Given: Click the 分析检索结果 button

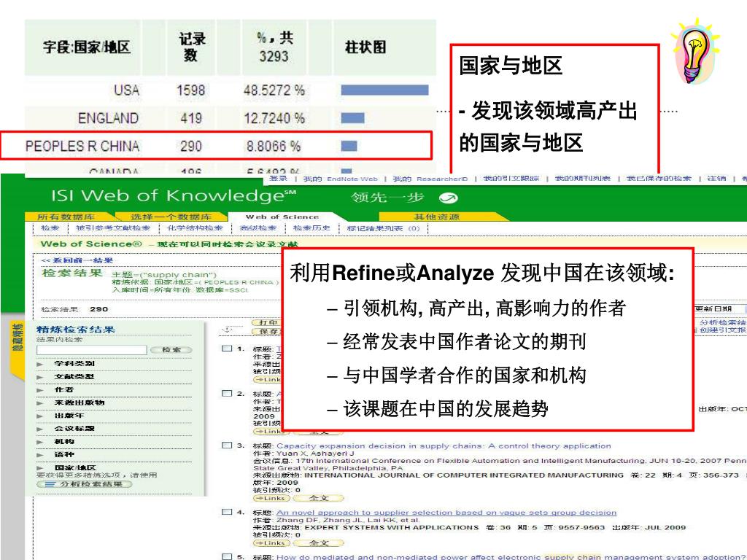Looking at the screenshot, I should 84,484.
